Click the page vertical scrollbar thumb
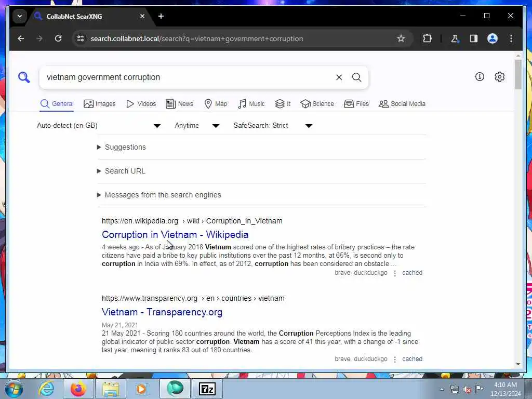Screen dimensions: 532x399 click(x=518, y=75)
